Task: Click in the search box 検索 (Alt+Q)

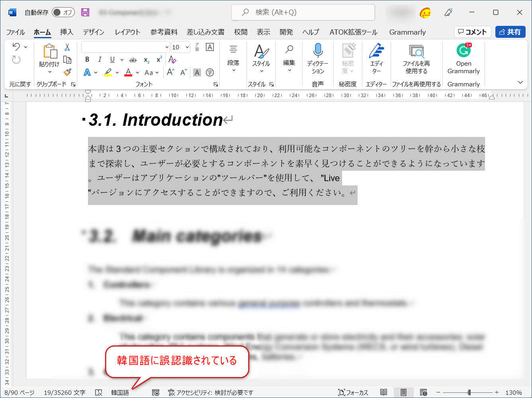Action: (303, 12)
